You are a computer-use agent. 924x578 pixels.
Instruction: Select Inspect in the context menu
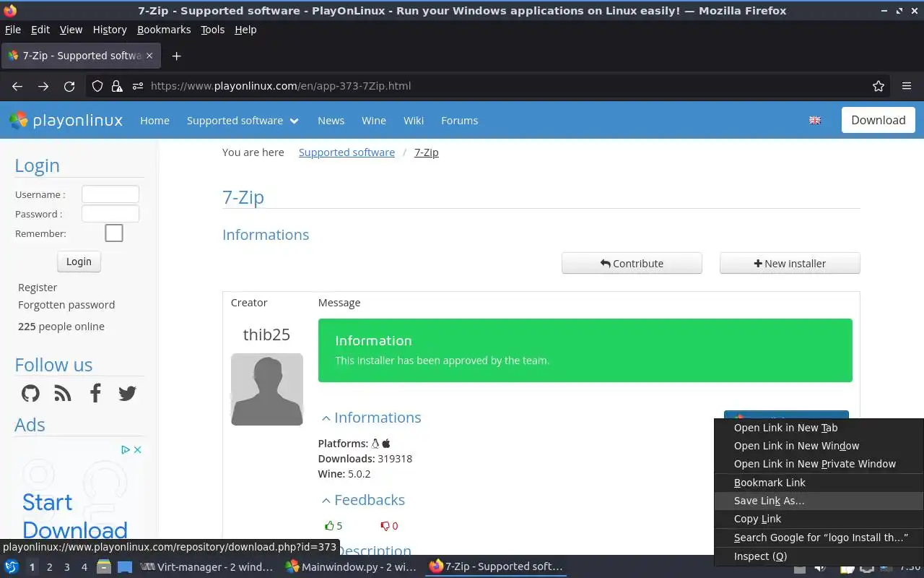(819, 556)
